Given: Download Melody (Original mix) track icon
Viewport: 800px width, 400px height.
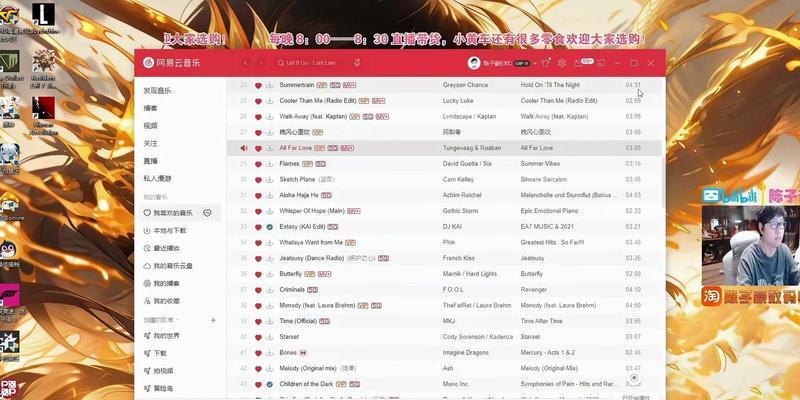Looking at the screenshot, I should (x=269, y=368).
